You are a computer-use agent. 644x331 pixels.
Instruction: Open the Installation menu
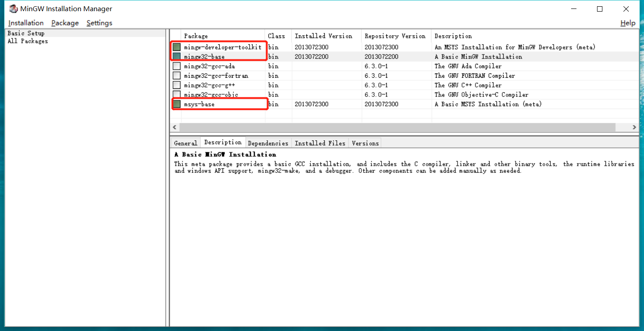click(x=25, y=23)
